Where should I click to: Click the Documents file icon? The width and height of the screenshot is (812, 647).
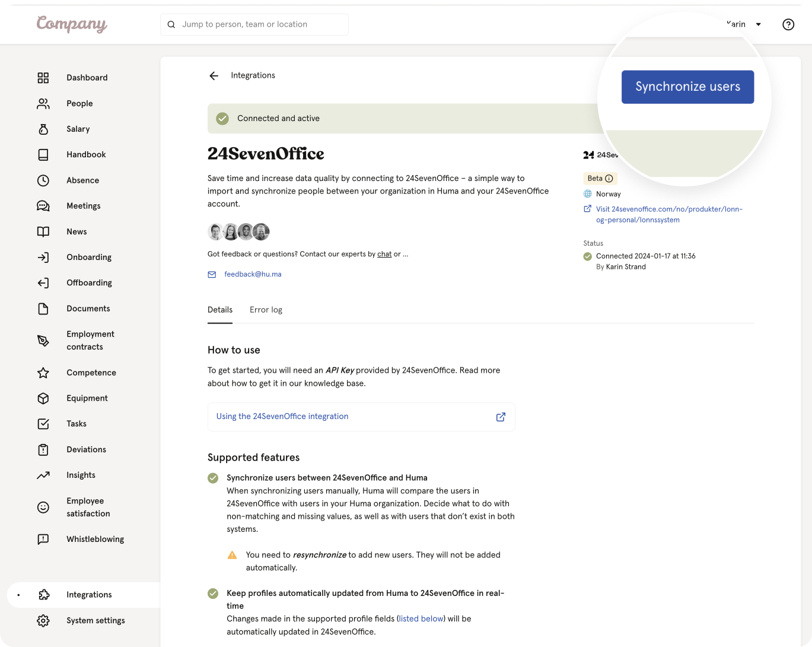tap(43, 309)
